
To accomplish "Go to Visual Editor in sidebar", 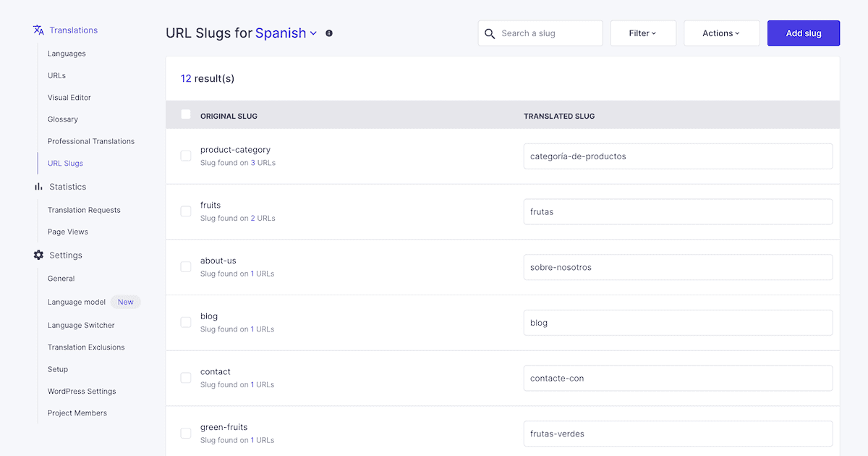I will [x=69, y=98].
